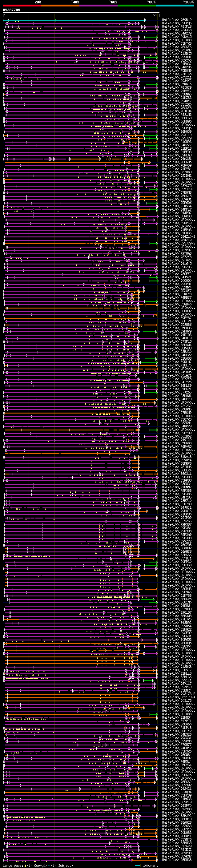The height and width of the screenshot is (868, 197).
Task: Select label UniRef100_Q1HVF7
Action: [177, 91]
